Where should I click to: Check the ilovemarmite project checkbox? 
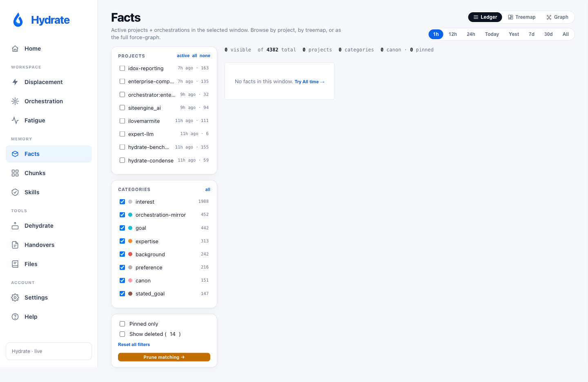pos(122,121)
